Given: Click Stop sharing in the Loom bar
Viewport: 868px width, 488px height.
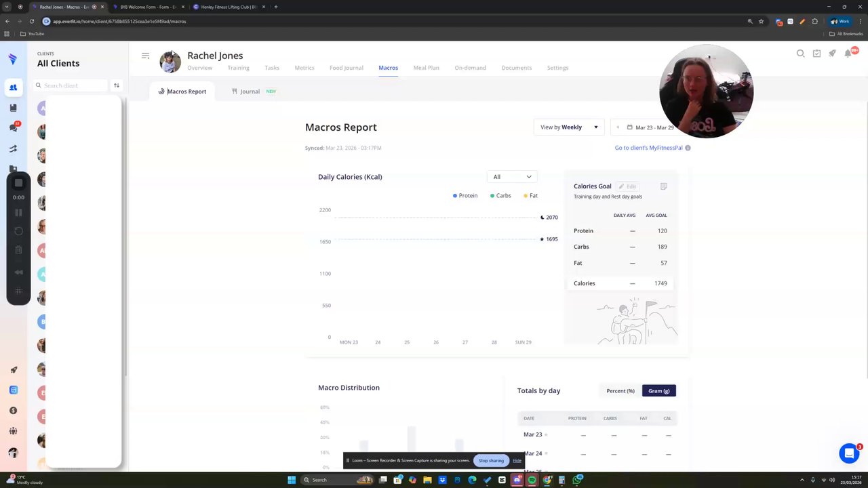Looking at the screenshot, I should (x=491, y=461).
